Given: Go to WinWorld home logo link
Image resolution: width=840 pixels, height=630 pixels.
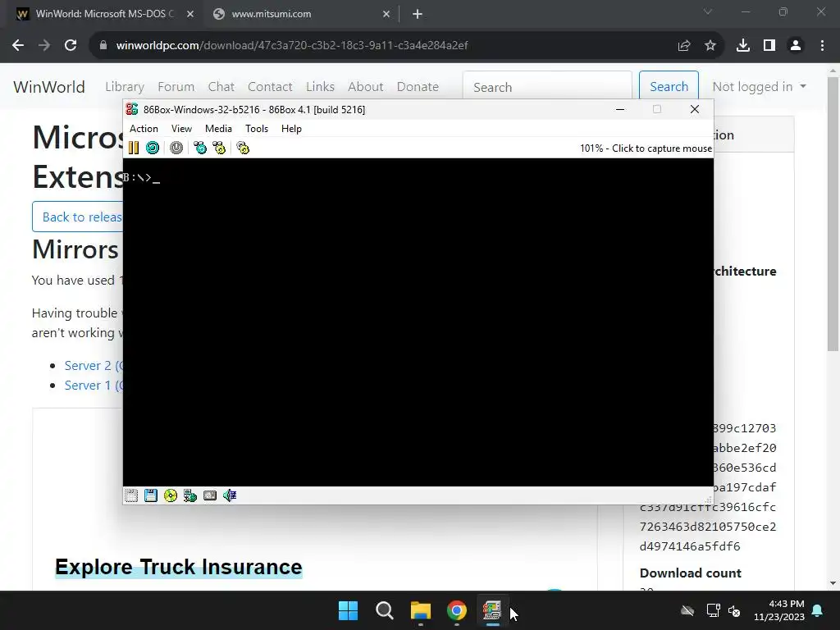Looking at the screenshot, I should click(49, 87).
